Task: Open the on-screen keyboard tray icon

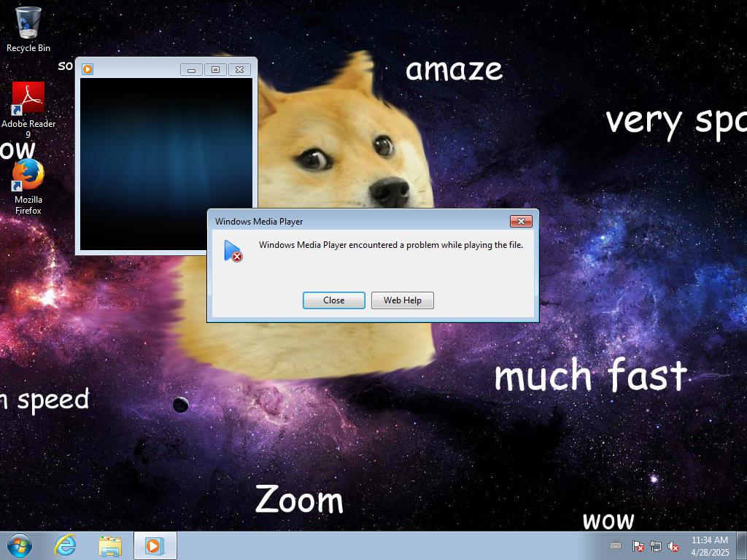Action: click(616, 545)
